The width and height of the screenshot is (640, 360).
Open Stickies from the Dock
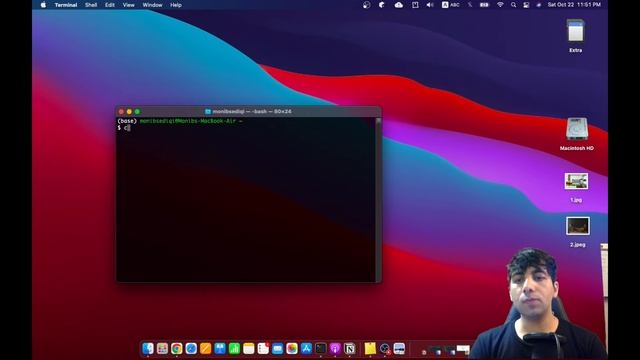[370, 348]
